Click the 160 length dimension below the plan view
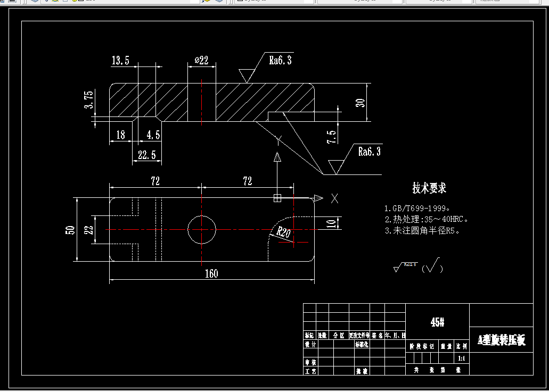Image resolution: width=549 pixels, height=392 pixels. tap(211, 274)
